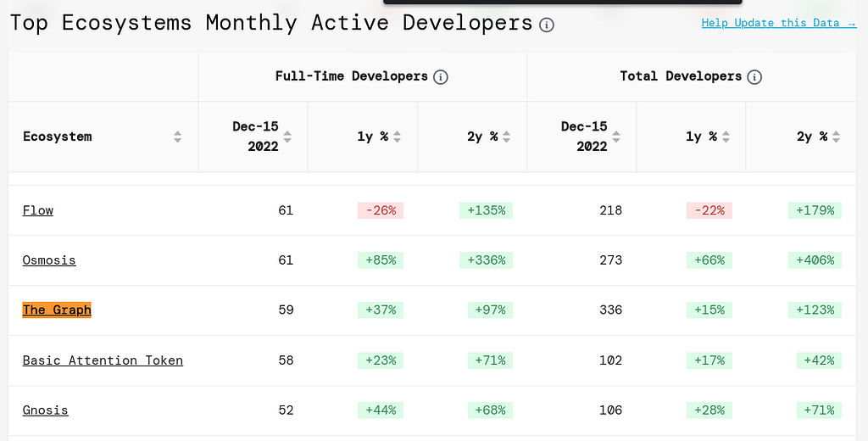Open the Total Developers info icon
This screenshot has width=868, height=441.
click(x=754, y=77)
